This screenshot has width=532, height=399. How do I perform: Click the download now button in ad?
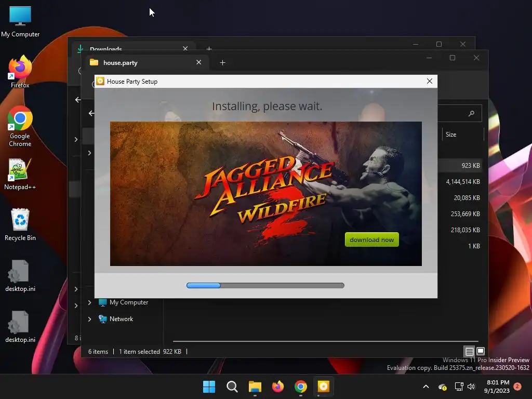click(x=372, y=240)
